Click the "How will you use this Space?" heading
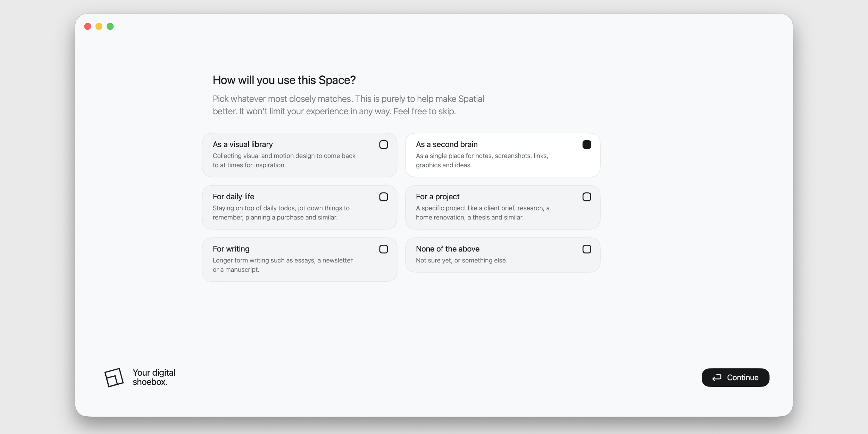 point(284,80)
